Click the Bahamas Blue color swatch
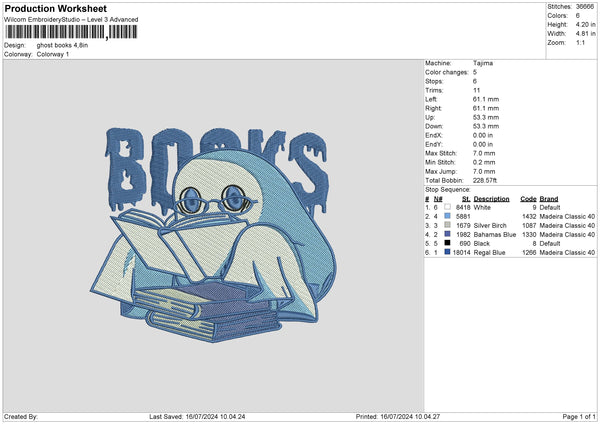 (447, 234)
